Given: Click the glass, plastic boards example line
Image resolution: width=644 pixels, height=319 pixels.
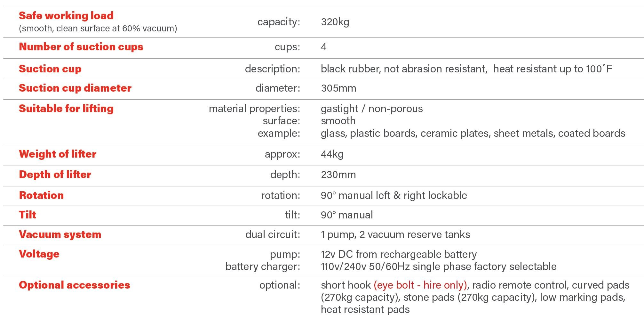Looking at the screenshot, I should pos(473,133).
